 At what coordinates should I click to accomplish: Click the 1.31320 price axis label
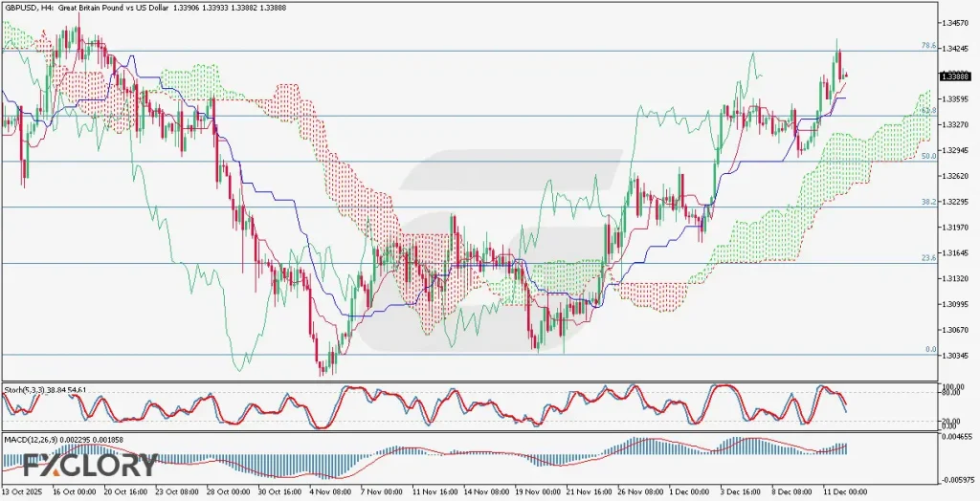tap(956, 278)
